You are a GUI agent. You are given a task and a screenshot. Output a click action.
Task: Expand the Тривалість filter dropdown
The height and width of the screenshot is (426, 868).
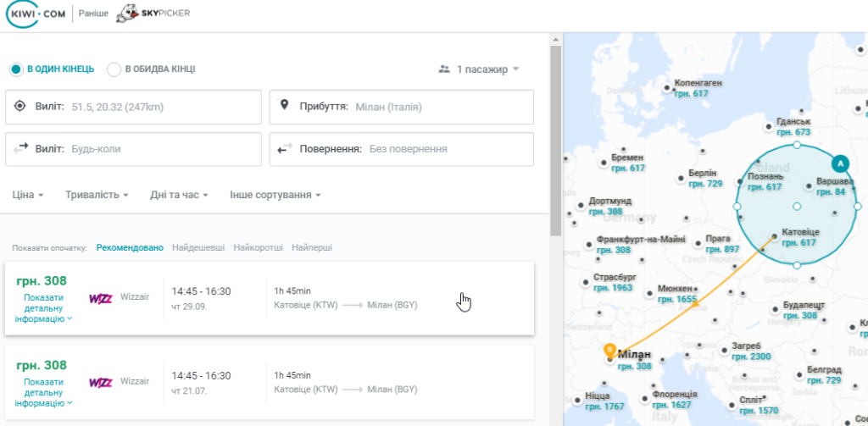(x=97, y=195)
